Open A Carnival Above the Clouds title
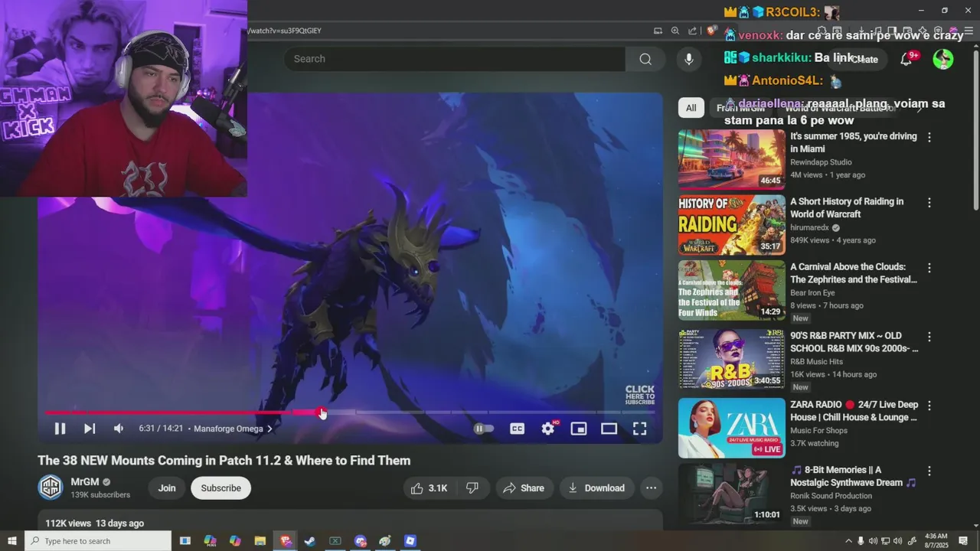 854,273
